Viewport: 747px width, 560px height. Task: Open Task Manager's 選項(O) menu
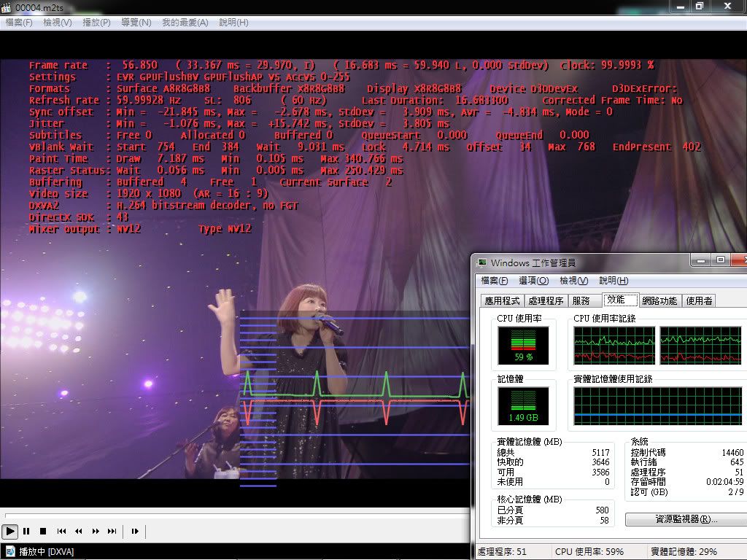[533, 281]
